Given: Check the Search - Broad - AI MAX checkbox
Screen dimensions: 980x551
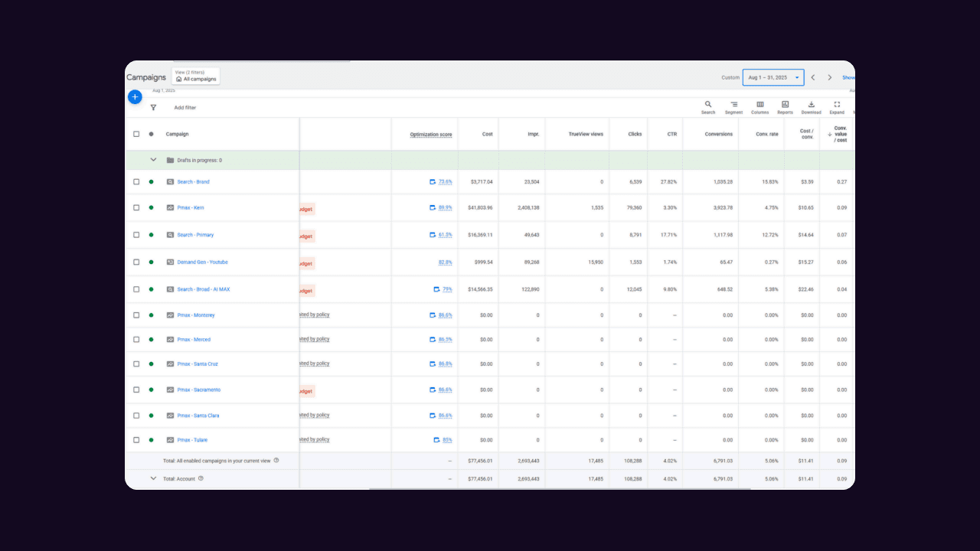Looking at the screenshot, I should (136, 289).
